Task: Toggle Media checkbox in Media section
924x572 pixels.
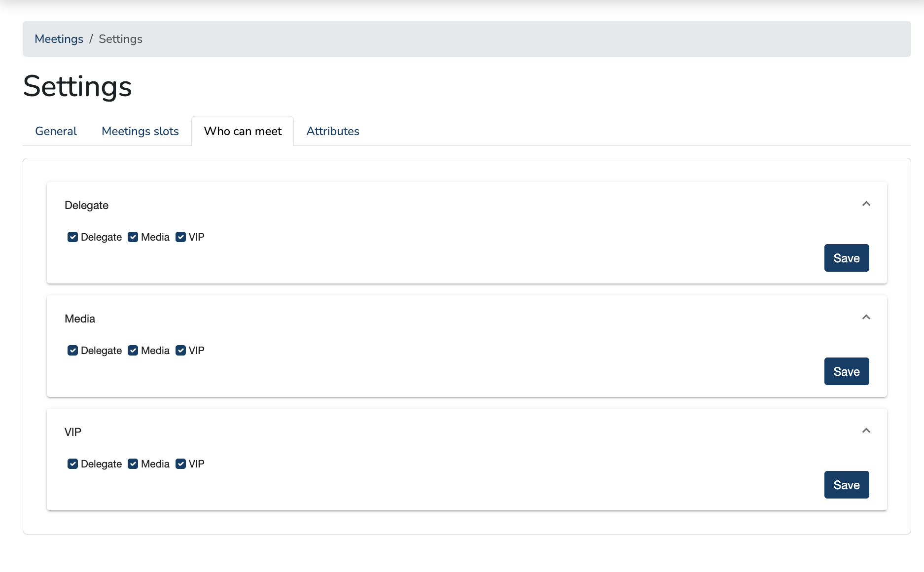Action: tap(133, 351)
